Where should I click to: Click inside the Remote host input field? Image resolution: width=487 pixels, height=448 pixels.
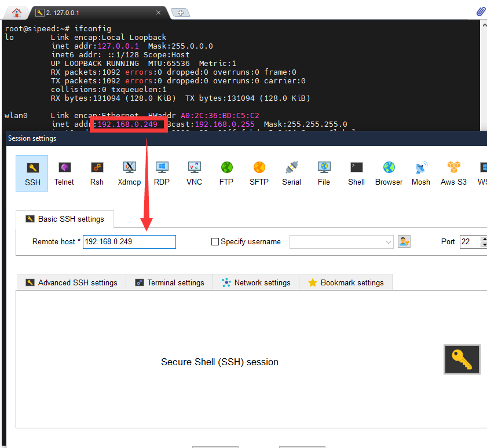tap(129, 241)
